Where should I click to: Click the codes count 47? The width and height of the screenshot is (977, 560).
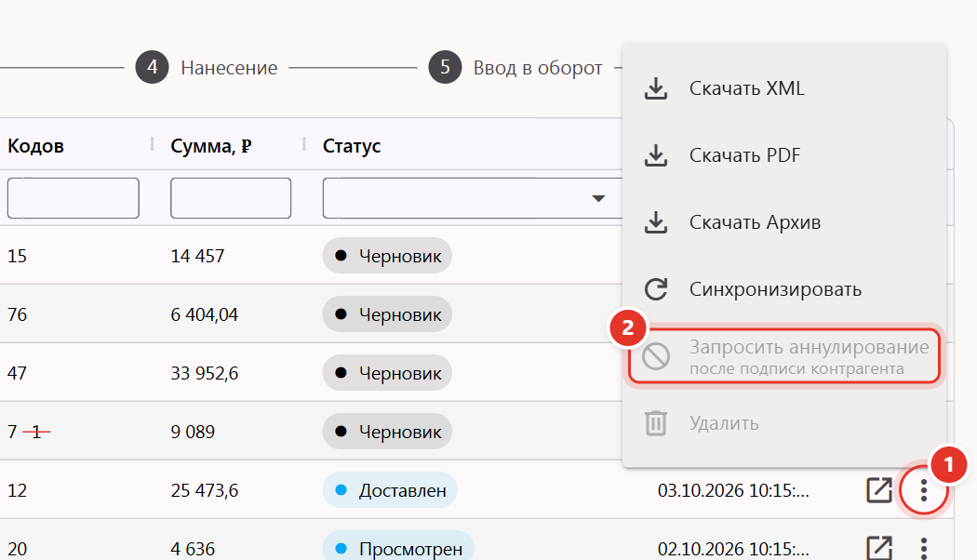tap(18, 373)
